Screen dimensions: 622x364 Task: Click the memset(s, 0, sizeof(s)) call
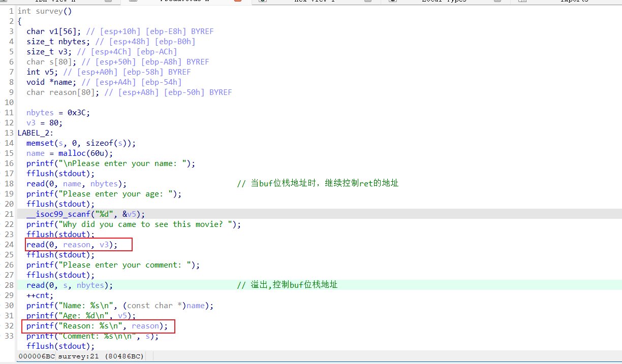[81, 143]
